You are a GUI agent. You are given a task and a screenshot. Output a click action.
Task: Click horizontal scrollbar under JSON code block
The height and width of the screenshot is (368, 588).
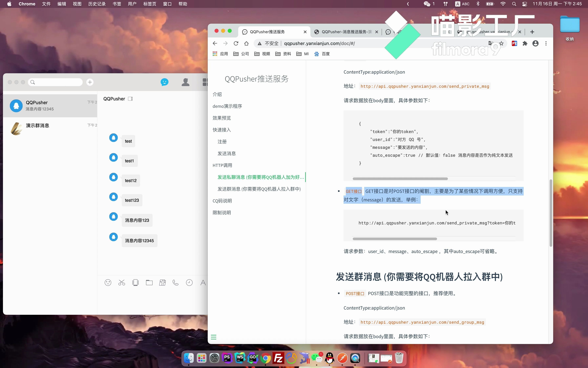(x=400, y=179)
